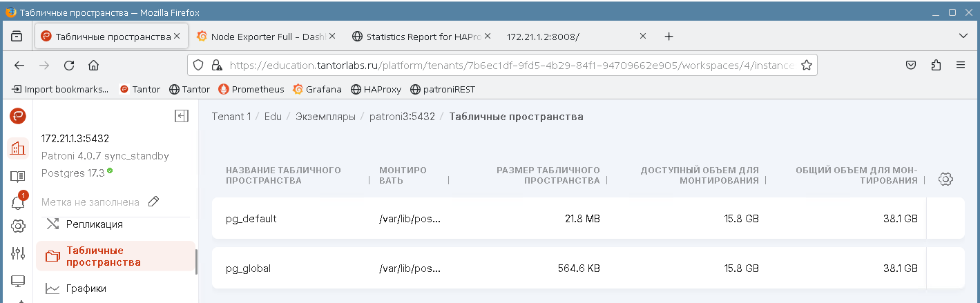The image size is (980, 303).
Task: Switch to Node Exporter Full tab
Action: (265, 37)
